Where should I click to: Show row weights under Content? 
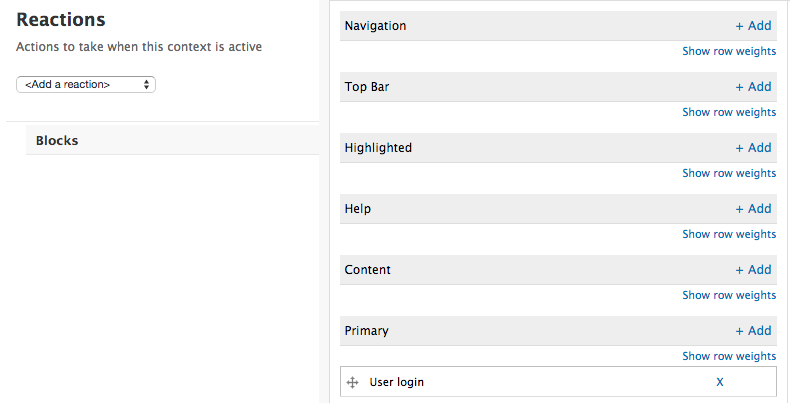coord(729,295)
